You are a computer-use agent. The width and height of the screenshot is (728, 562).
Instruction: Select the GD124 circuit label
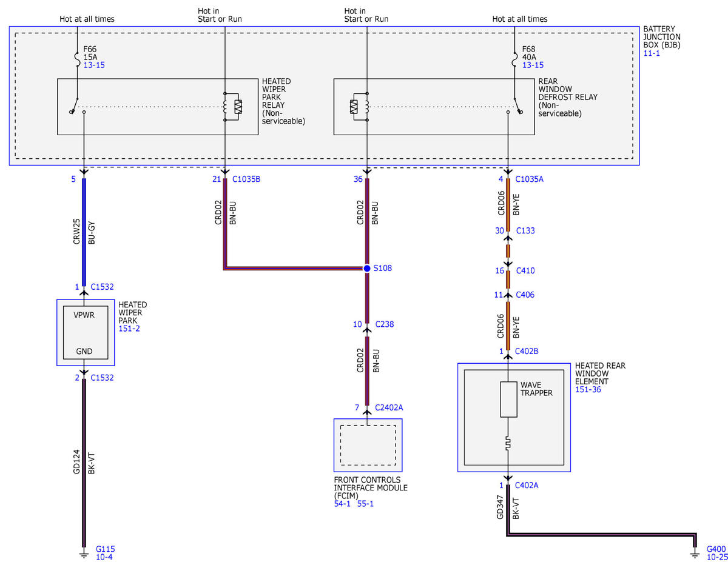(77, 461)
